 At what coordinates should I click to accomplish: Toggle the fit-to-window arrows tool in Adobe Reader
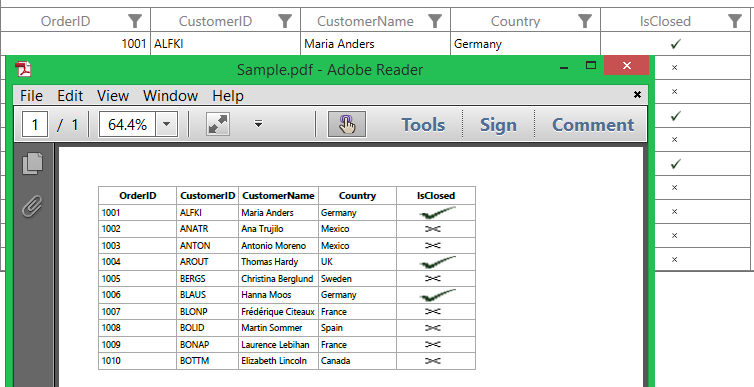218,125
